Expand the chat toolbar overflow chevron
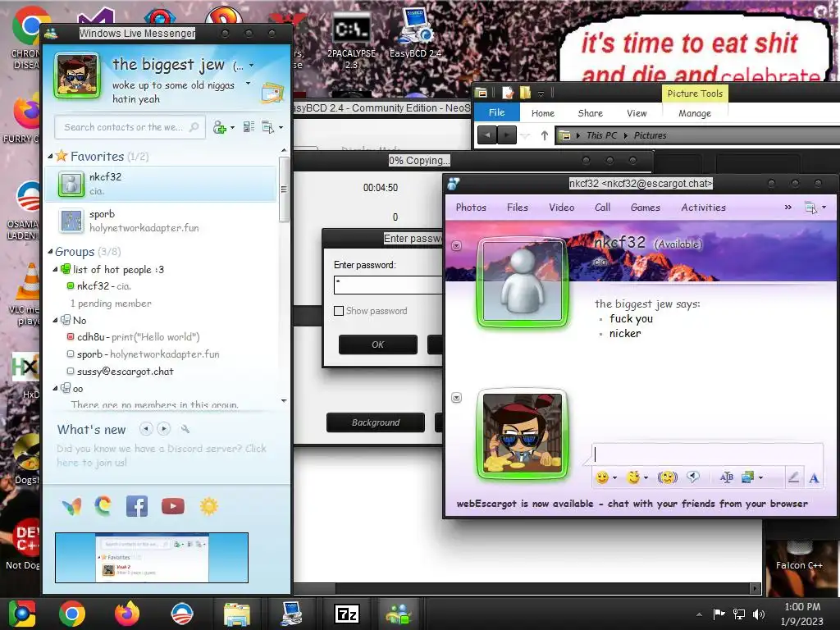The height and width of the screenshot is (630, 840). (788, 208)
